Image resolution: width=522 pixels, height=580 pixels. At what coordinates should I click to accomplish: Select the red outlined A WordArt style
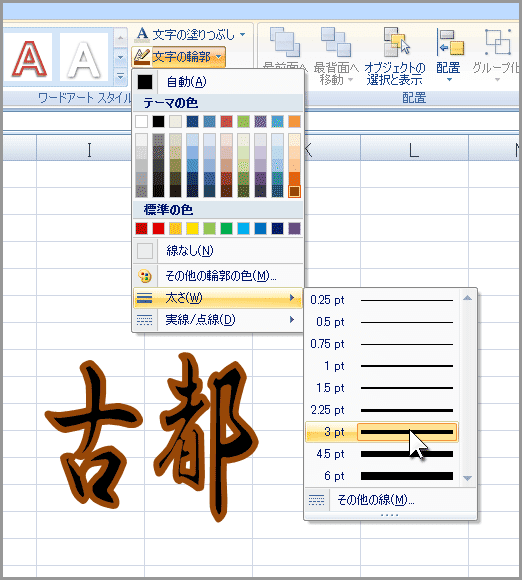[x=29, y=58]
